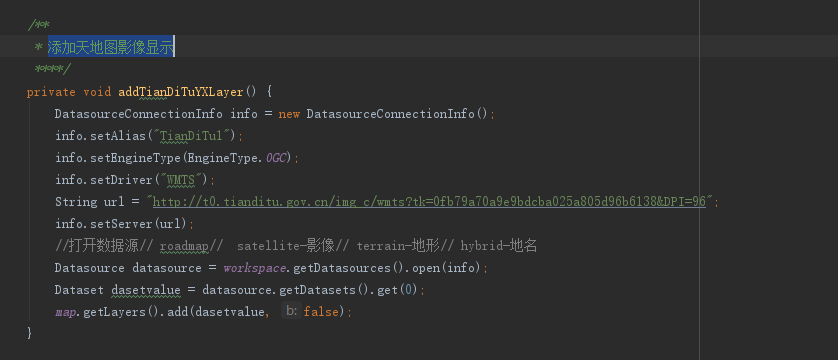
Task: Click the getDatasets().get(0) call
Action: click(x=348, y=289)
